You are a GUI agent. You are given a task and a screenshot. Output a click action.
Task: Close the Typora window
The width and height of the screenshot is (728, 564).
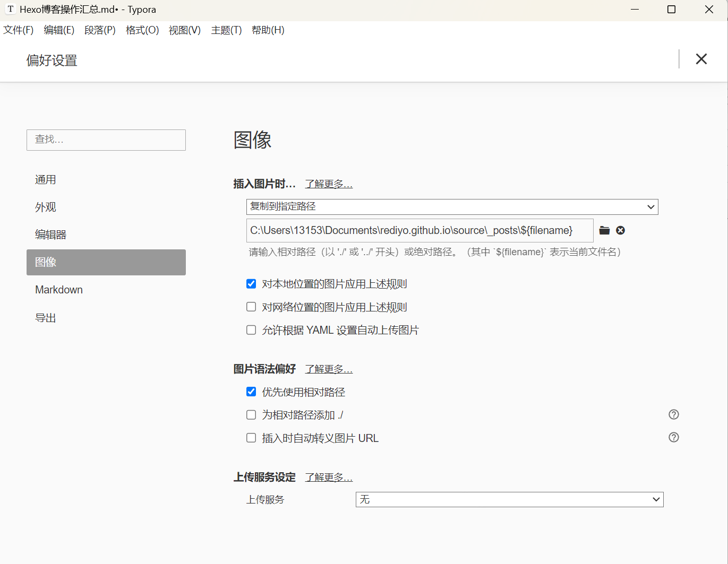click(x=709, y=10)
